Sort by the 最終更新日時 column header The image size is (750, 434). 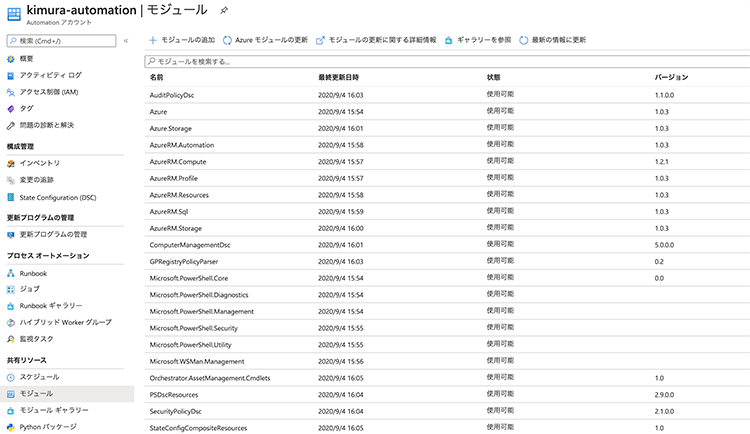pyautogui.click(x=338, y=77)
